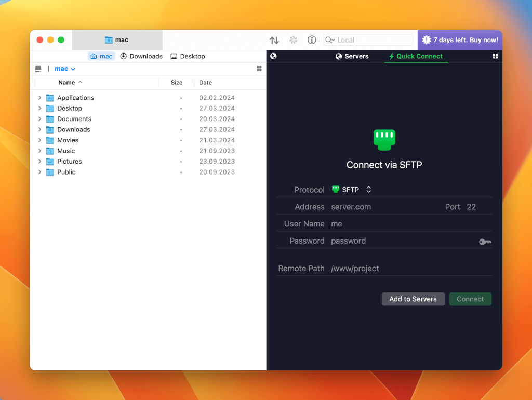Open the SFTP protocol dropdown

(352, 190)
